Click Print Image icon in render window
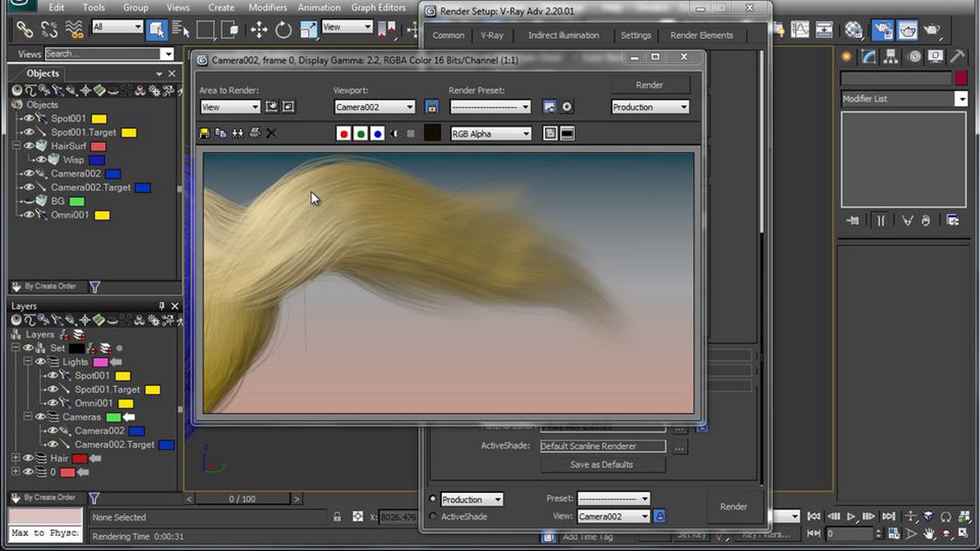Image resolution: width=980 pixels, height=551 pixels. 255,133
